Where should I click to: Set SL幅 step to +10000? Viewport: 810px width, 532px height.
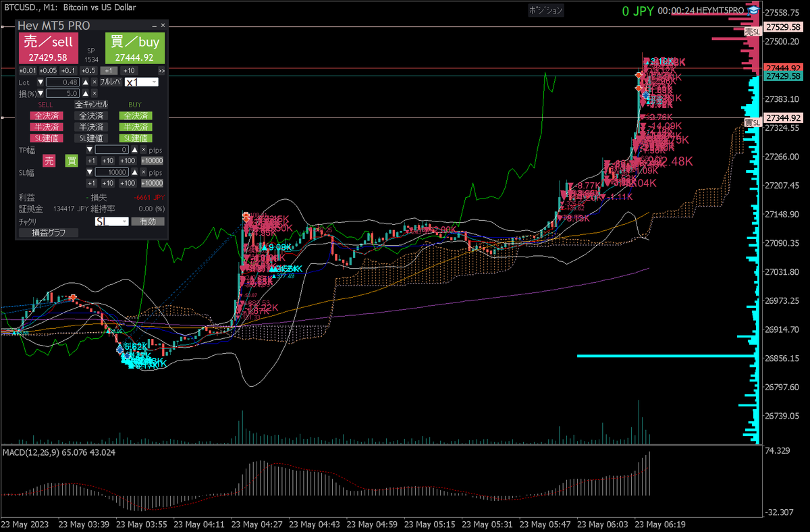tap(152, 183)
